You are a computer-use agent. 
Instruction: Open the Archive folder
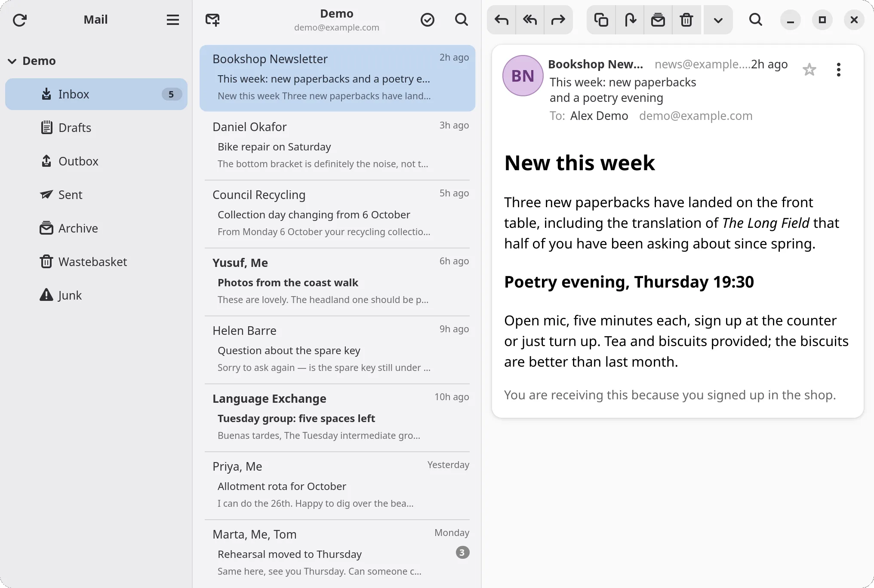[x=96, y=228]
